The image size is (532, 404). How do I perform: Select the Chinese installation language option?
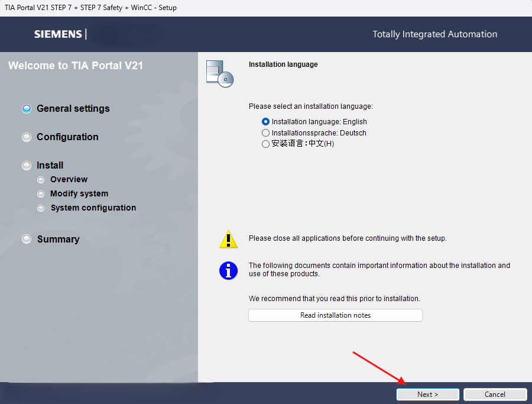265,144
